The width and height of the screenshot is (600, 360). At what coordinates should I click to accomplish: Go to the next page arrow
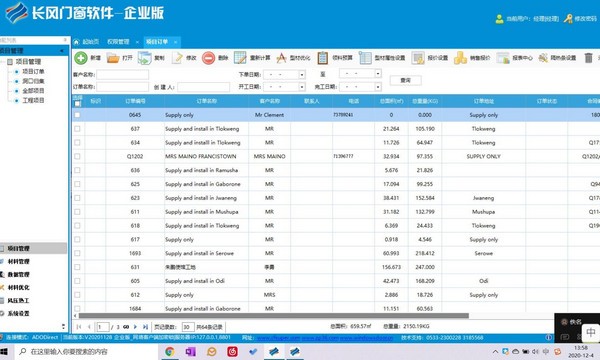coord(135,327)
